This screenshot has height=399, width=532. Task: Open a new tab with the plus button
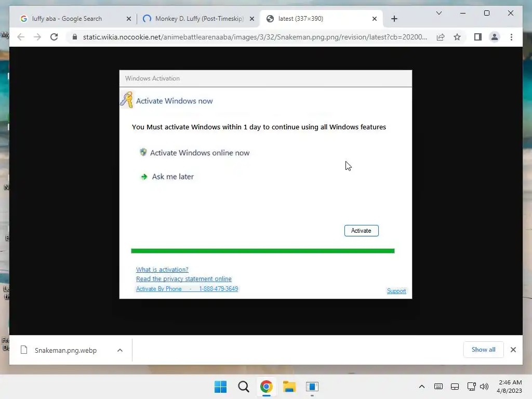coord(394,19)
